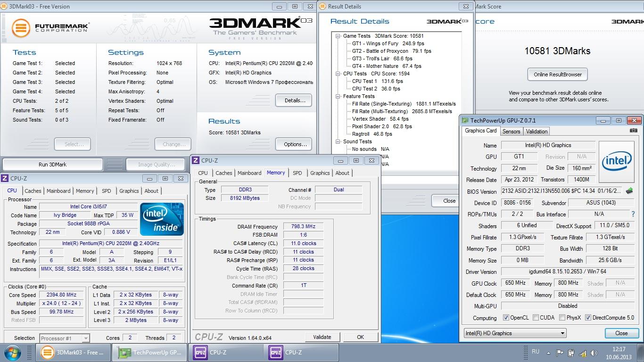
Task: Switch to TechPowerUp GPU-Z from the taskbar
Action: [149, 352]
